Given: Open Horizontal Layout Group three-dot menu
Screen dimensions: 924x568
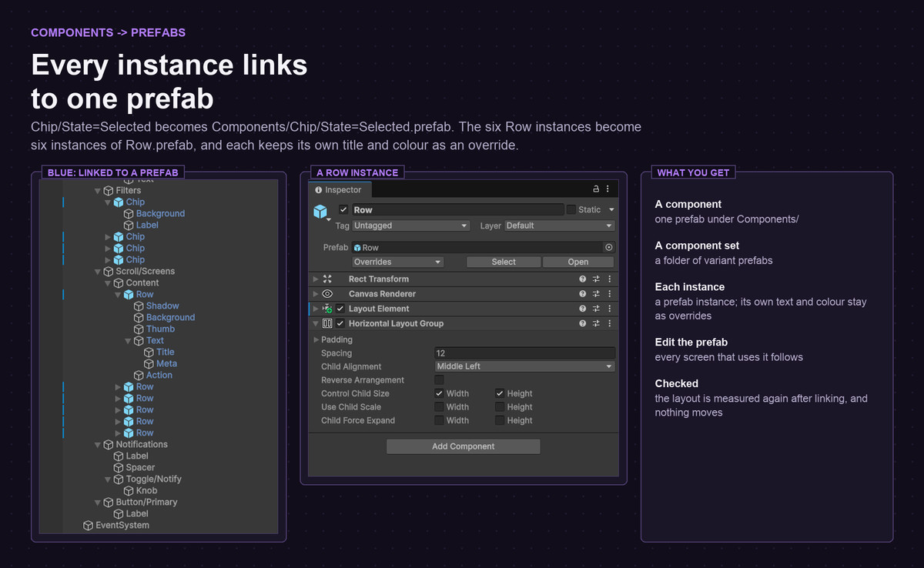Looking at the screenshot, I should 609,323.
